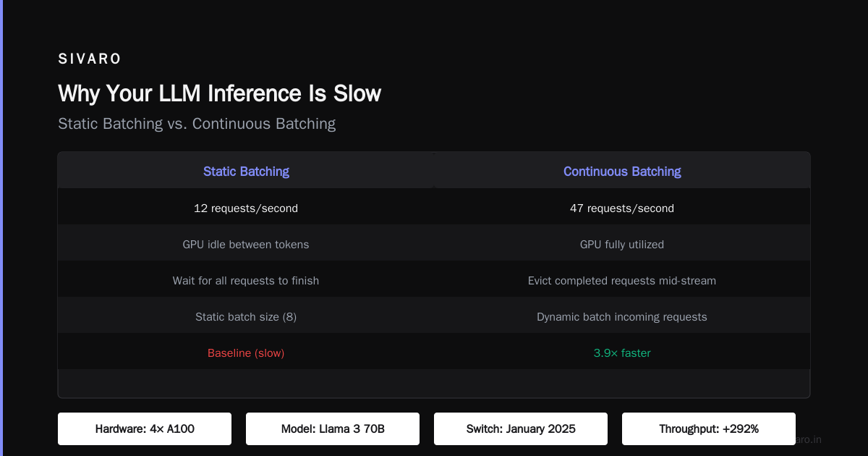Click the '12 requests/second' cell
The width and height of the screenshot is (868, 456).
[x=246, y=208]
